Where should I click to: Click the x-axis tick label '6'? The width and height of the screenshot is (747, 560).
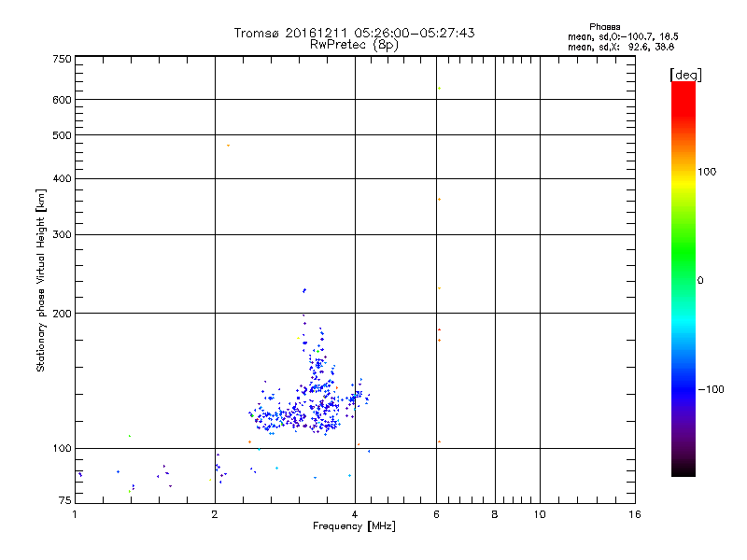coord(436,514)
